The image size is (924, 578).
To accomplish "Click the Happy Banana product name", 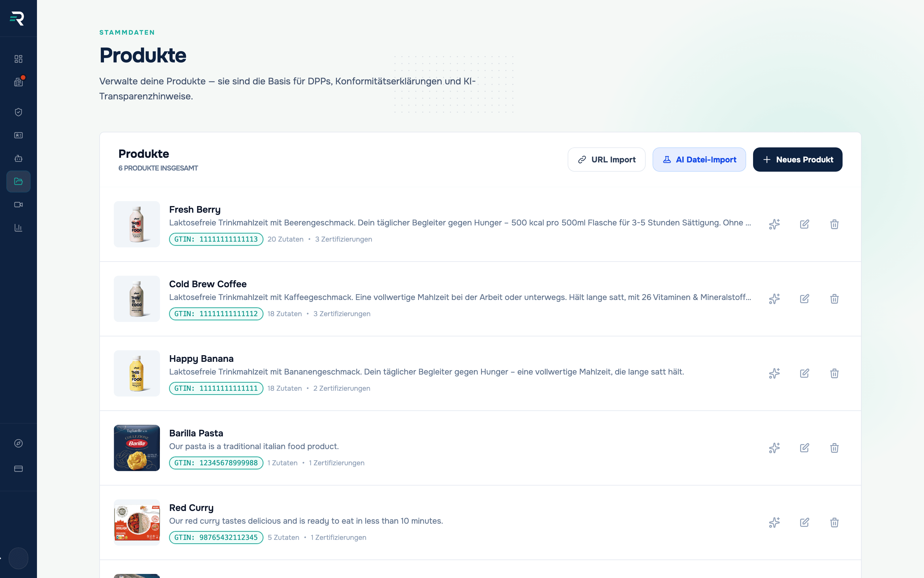I will 201,359.
